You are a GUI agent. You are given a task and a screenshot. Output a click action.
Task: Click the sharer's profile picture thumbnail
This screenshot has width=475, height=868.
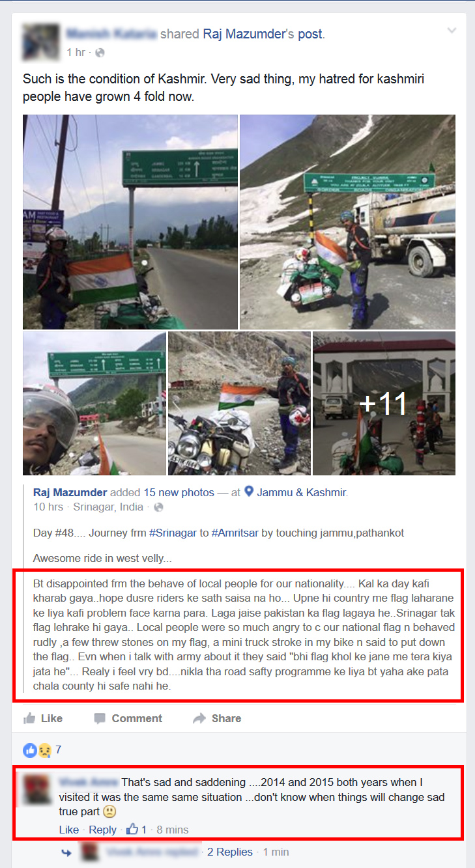[40, 42]
